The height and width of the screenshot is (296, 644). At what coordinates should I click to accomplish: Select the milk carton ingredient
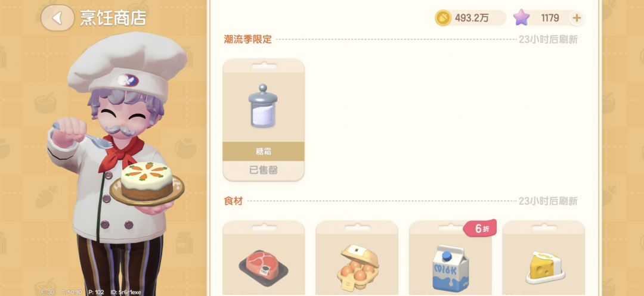(x=450, y=268)
